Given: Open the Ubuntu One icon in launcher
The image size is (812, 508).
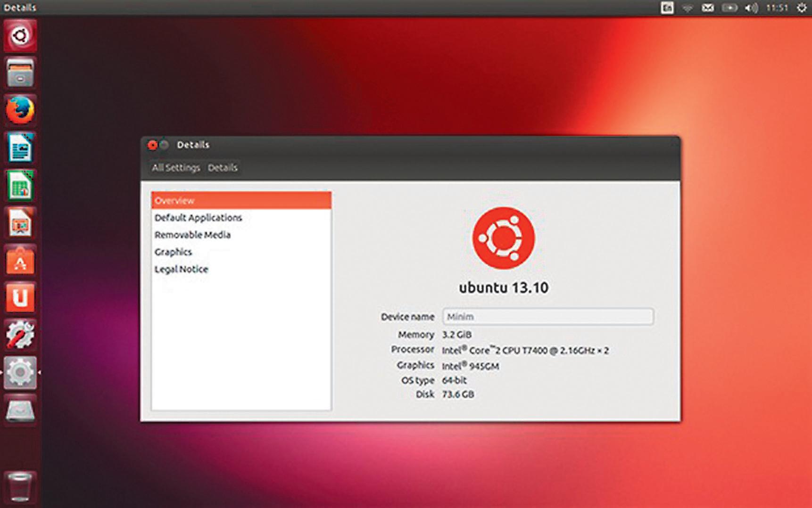Looking at the screenshot, I should pyautogui.click(x=20, y=298).
